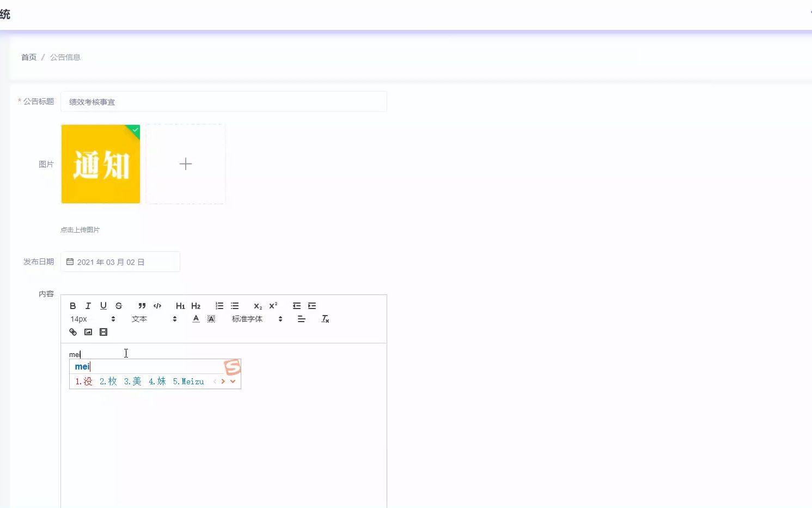Select 美 from the IME candidates
Image resolution: width=812 pixels, height=508 pixels.
pos(136,382)
